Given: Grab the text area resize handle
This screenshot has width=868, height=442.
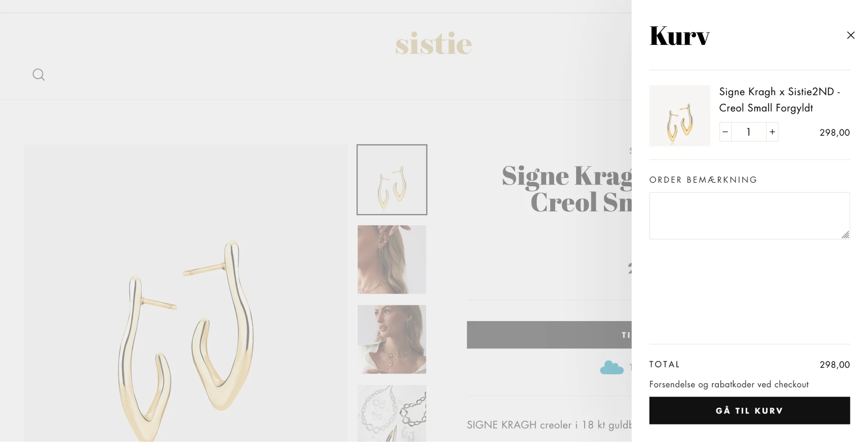Looking at the screenshot, I should click(x=845, y=235).
